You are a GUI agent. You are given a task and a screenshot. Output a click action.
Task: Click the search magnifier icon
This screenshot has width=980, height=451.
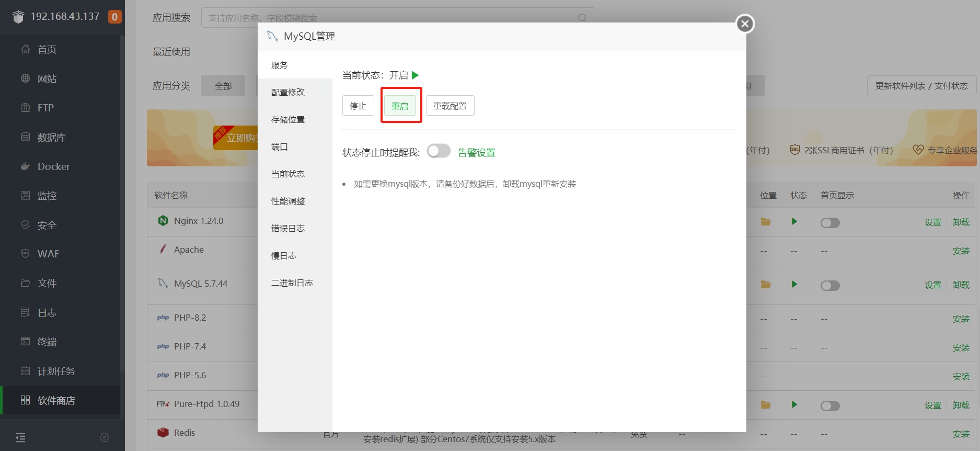[x=582, y=18]
